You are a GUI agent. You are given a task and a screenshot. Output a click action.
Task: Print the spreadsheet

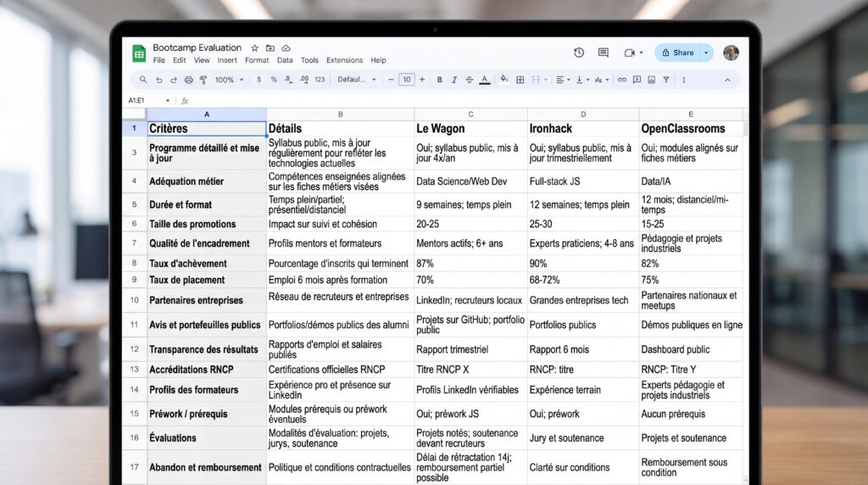[189, 80]
